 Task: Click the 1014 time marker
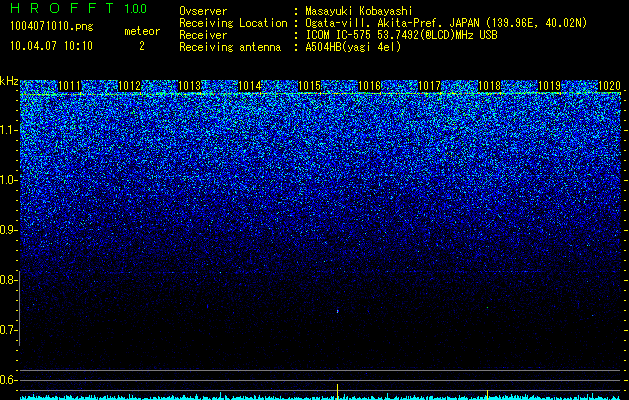point(250,85)
